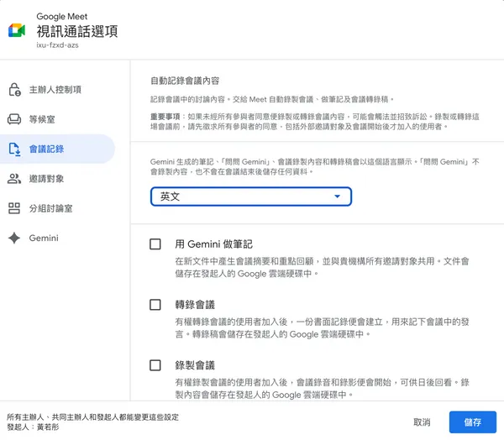Click the 重要事項 warning text
This screenshot has height=440, width=504.
click(315, 122)
